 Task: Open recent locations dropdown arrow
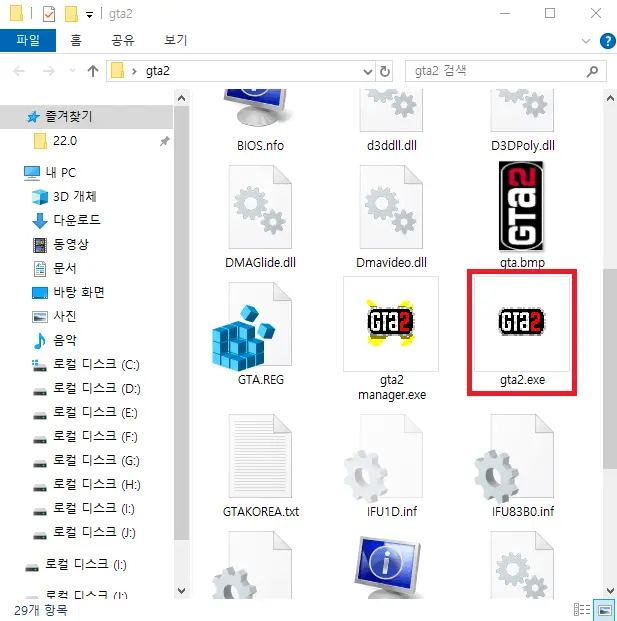pyautogui.click(x=72, y=71)
